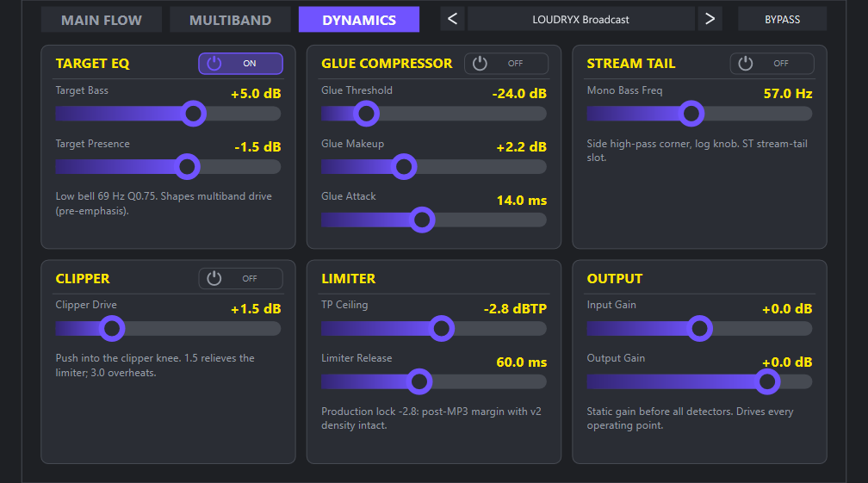Turn off the Target EQ toggle
This screenshot has width=868, height=483.
point(241,64)
